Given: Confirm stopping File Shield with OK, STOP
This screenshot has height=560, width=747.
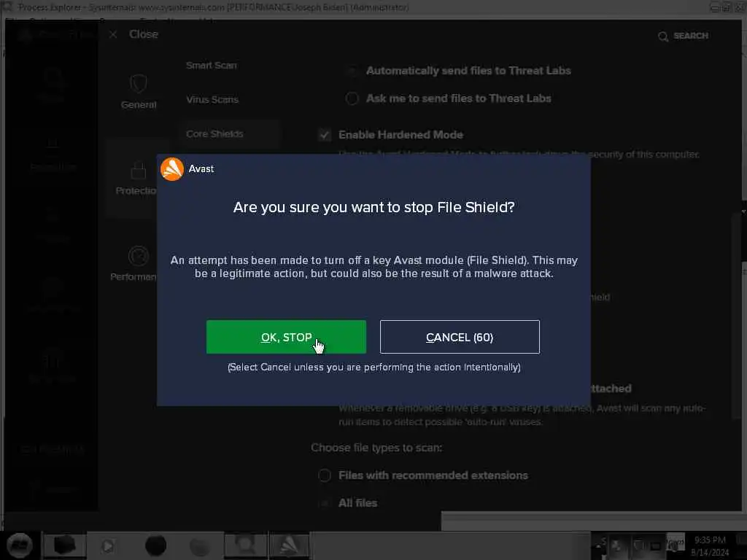Looking at the screenshot, I should (x=286, y=337).
